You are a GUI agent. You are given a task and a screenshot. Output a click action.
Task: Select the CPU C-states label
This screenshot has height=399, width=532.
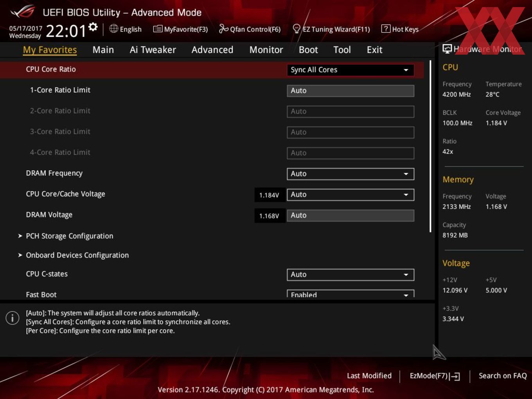(x=47, y=274)
